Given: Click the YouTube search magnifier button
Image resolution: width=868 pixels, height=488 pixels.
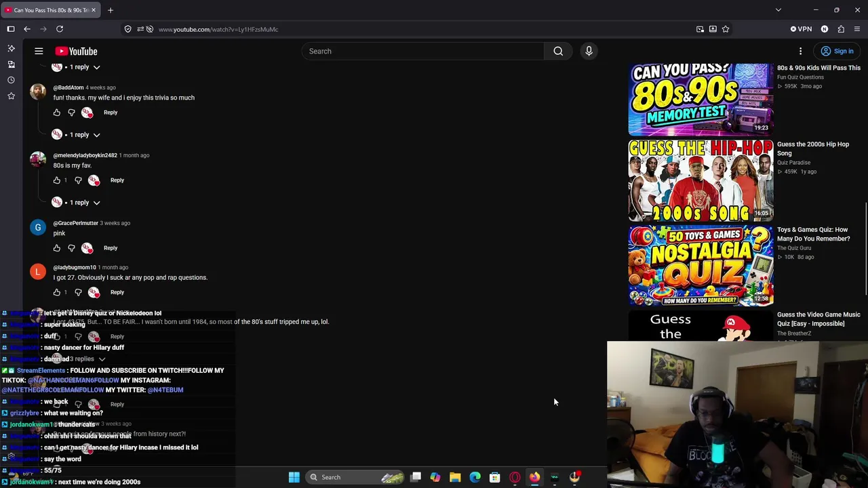Looking at the screenshot, I should tap(558, 51).
